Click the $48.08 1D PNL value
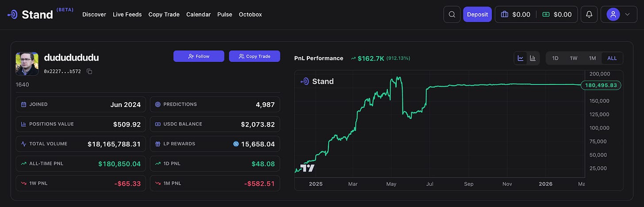This screenshot has width=644, height=207. (263, 164)
